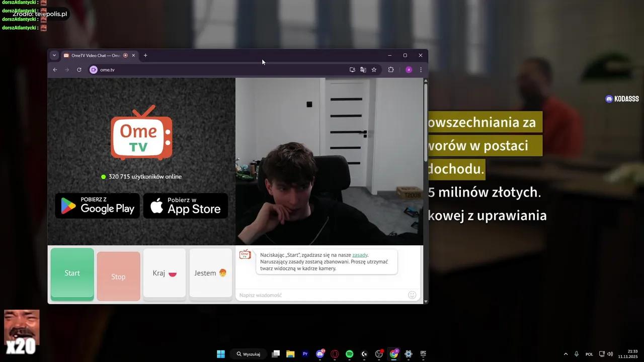Bookmark the page with the star icon
The width and height of the screenshot is (644, 362).
[374, 69]
